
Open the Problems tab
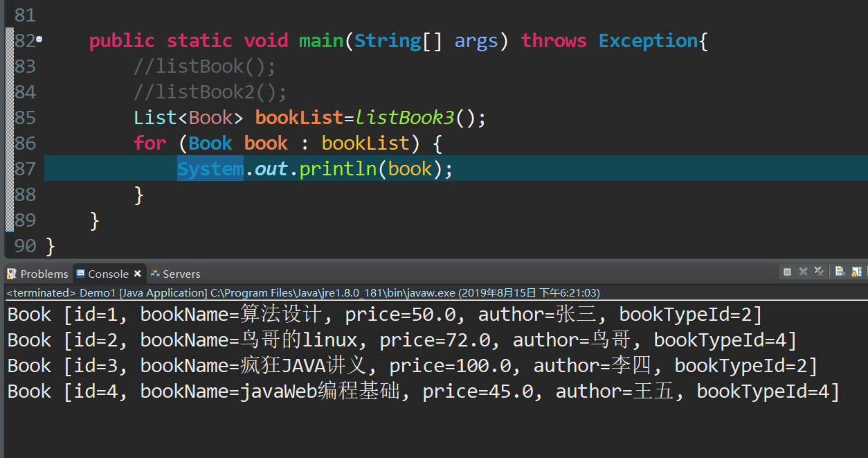(37, 274)
